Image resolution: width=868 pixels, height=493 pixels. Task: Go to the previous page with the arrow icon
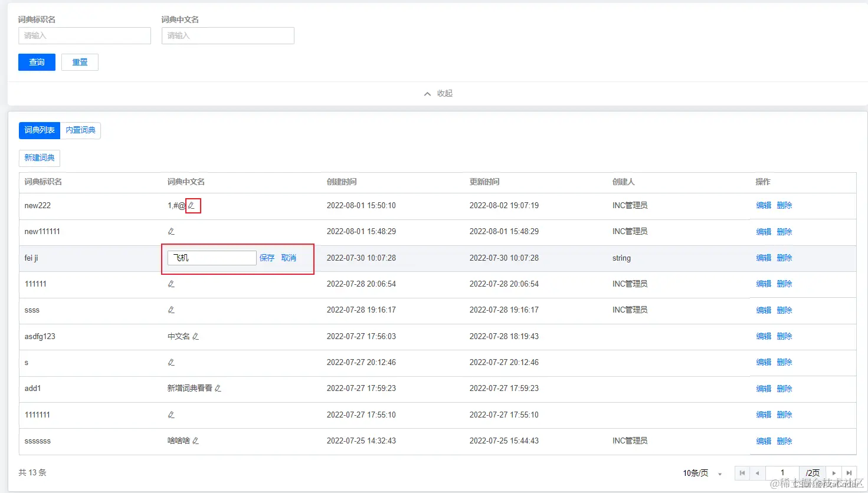[x=758, y=473]
